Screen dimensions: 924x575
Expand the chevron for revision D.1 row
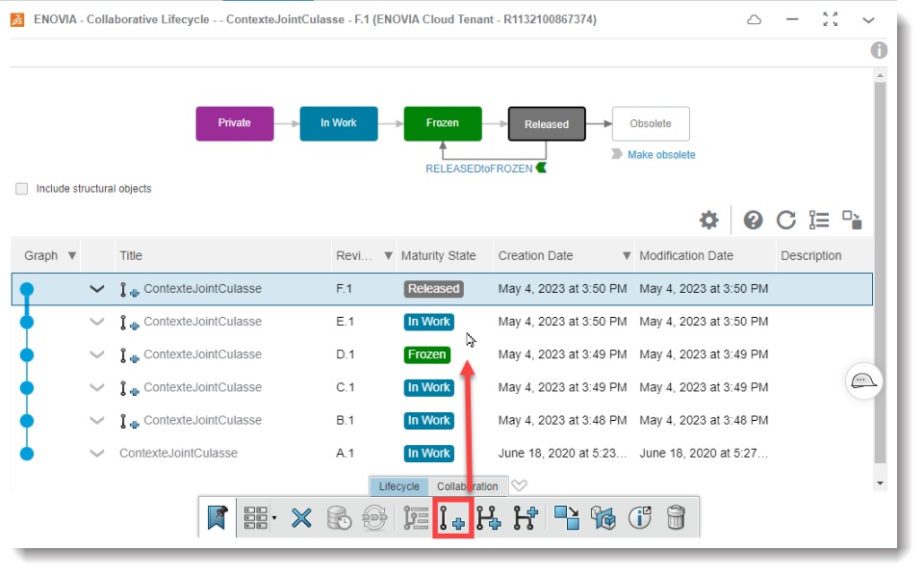[96, 355]
